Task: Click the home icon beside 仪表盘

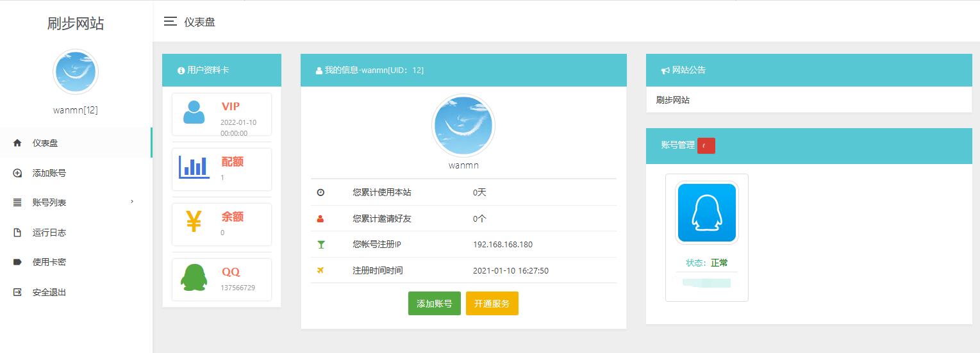Action: click(17, 143)
